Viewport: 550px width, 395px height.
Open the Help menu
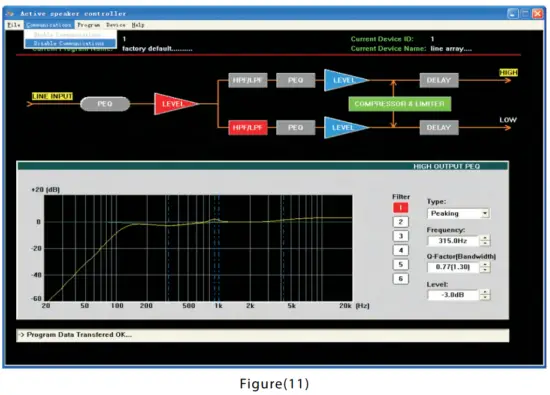point(138,25)
